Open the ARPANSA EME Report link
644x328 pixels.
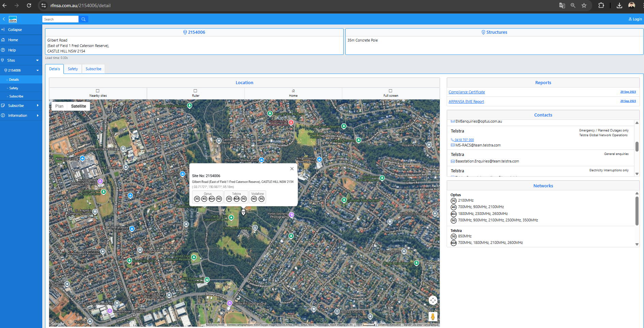click(x=466, y=101)
